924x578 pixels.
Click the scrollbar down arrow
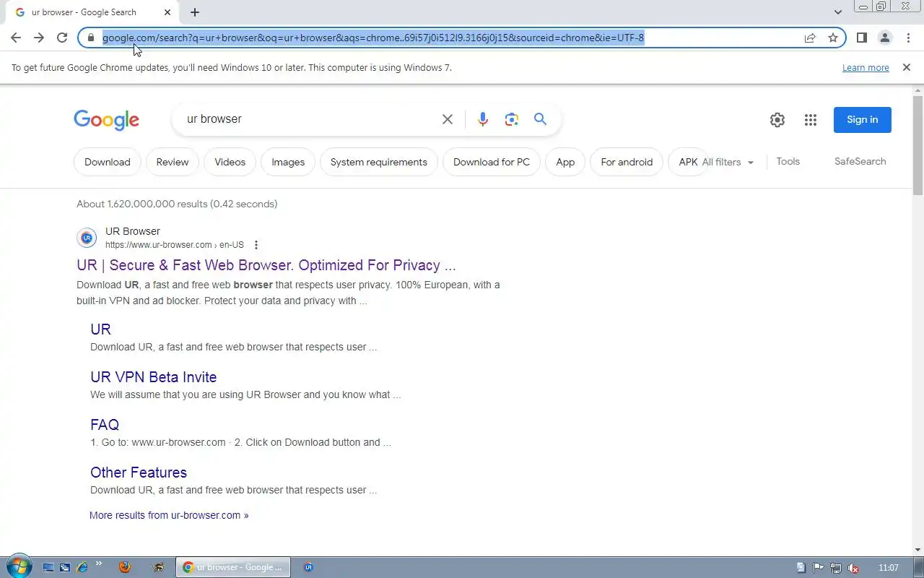tap(918, 550)
